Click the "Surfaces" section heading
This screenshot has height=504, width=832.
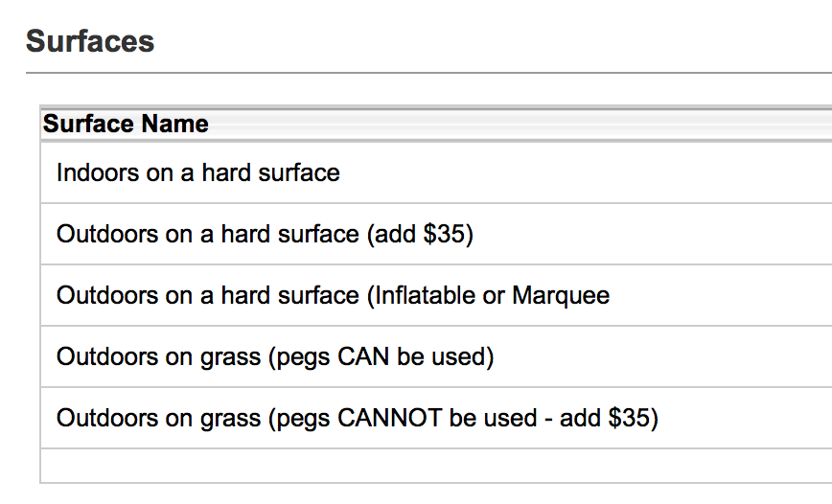(90, 42)
